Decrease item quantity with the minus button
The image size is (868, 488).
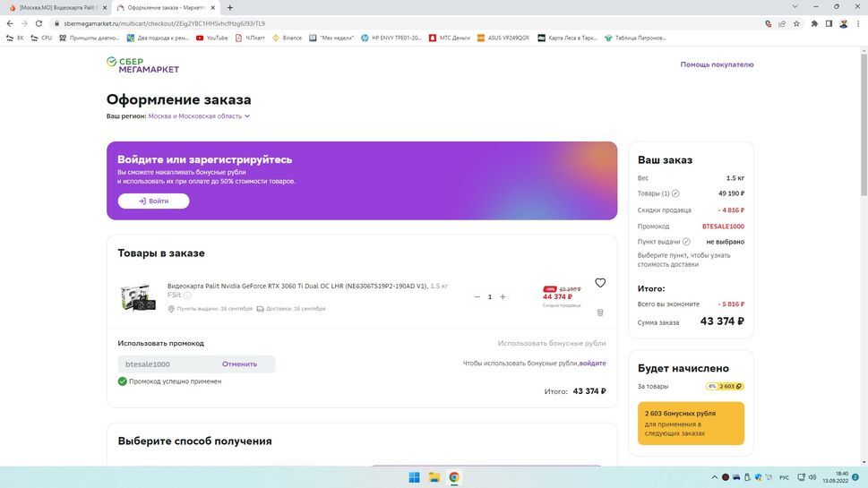(x=477, y=297)
